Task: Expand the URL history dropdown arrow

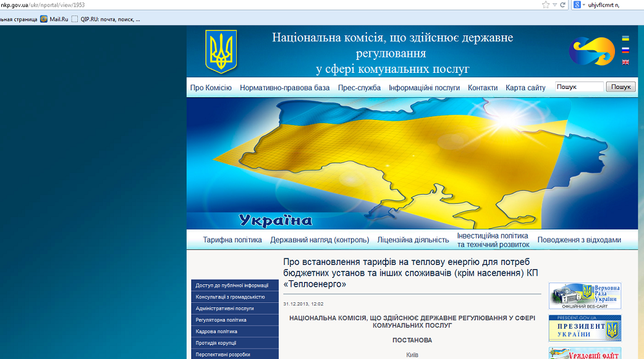Action: (x=554, y=5)
